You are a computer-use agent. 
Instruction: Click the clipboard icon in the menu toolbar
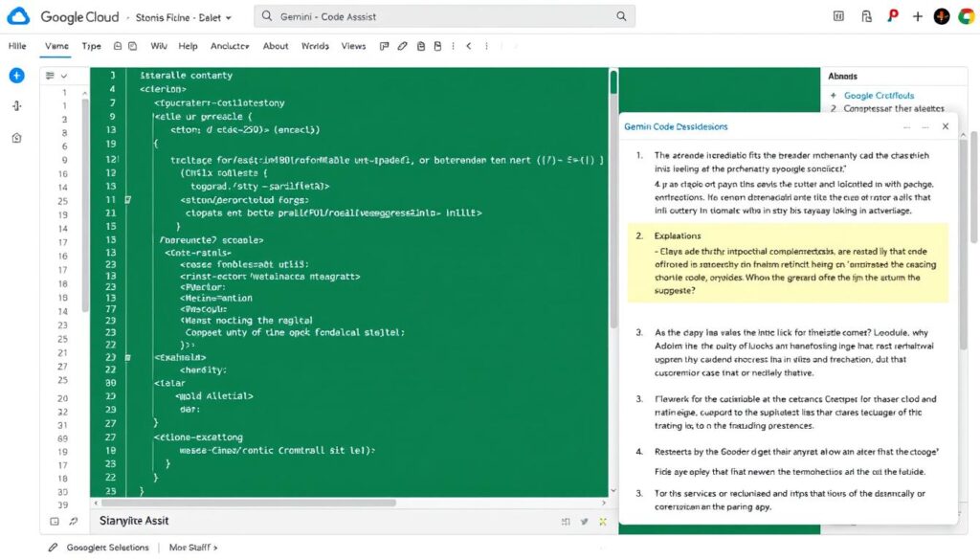click(x=421, y=46)
